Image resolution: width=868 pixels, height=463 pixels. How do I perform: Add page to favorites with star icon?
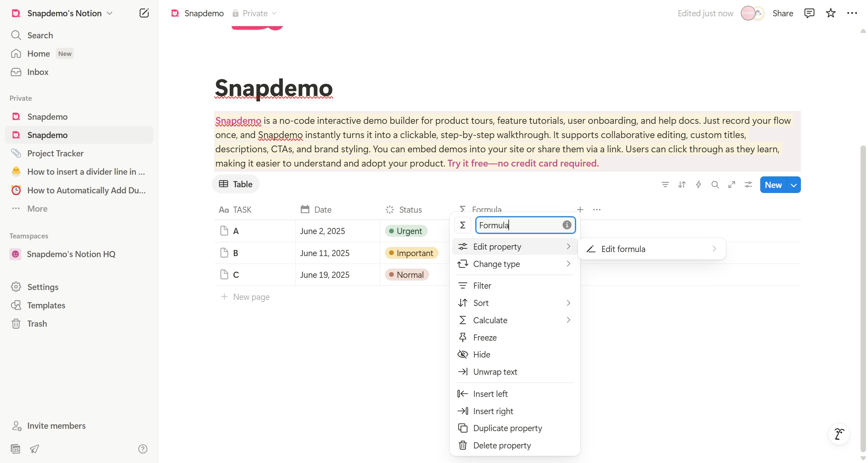pyautogui.click(x=830, y=13)
